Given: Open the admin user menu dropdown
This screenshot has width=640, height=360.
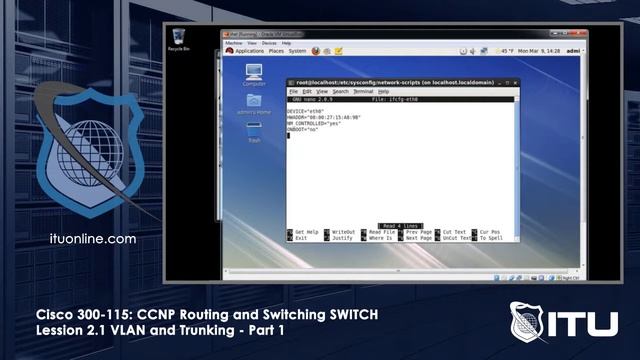Looking at the screenshot, I should point(574,51).
